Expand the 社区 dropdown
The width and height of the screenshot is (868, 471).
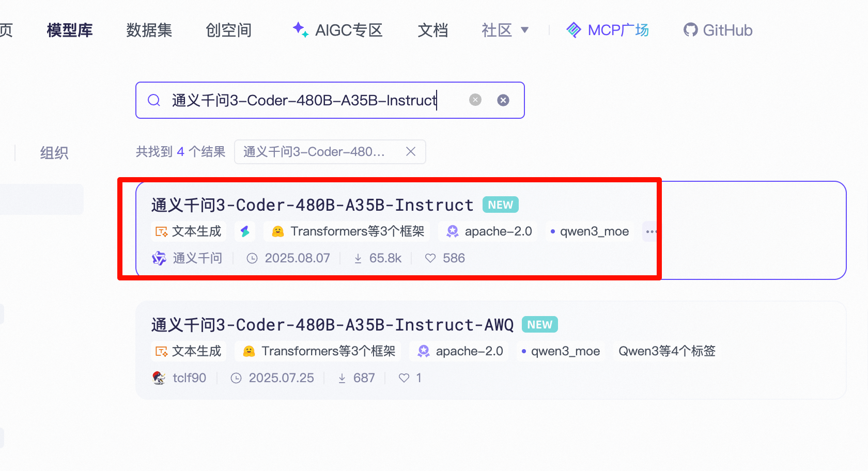click(x=505, y=30)
